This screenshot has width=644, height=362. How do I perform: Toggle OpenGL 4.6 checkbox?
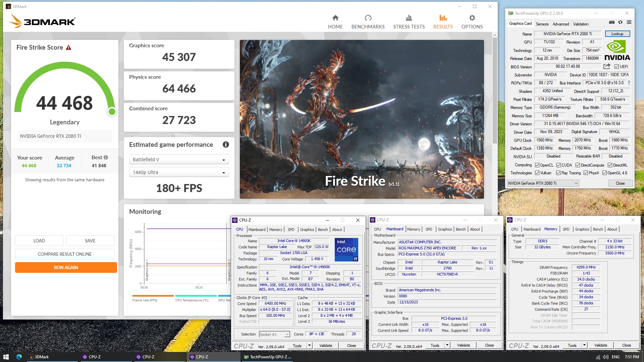(604, 173)
